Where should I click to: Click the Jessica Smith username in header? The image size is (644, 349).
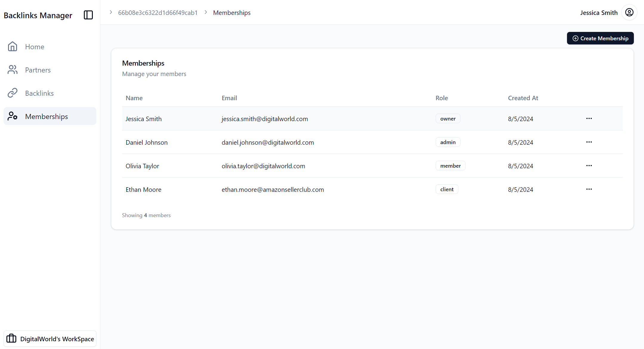pos(599,13)
